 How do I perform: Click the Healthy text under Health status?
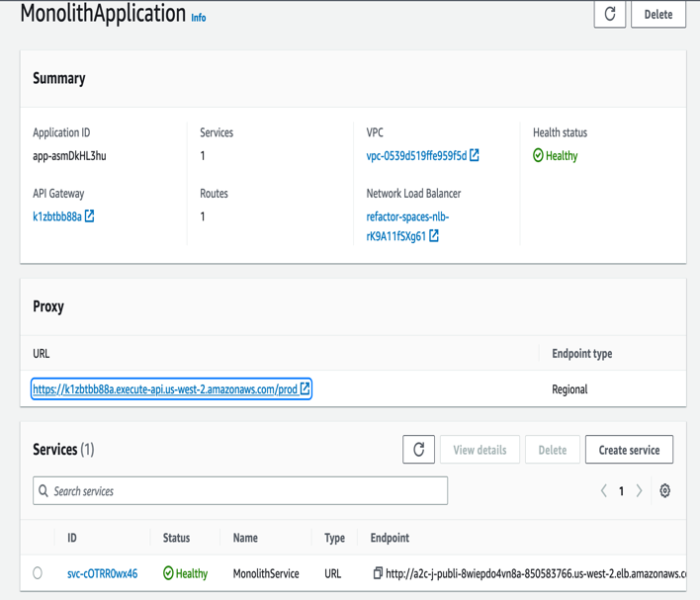[562, 156]
